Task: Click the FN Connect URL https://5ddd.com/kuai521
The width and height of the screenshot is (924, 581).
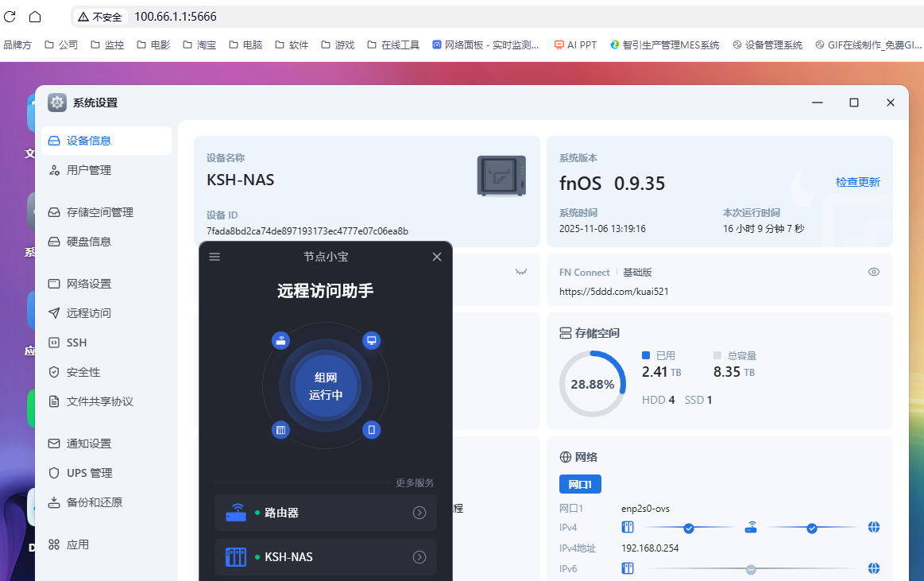Action: tap(613, 291)
